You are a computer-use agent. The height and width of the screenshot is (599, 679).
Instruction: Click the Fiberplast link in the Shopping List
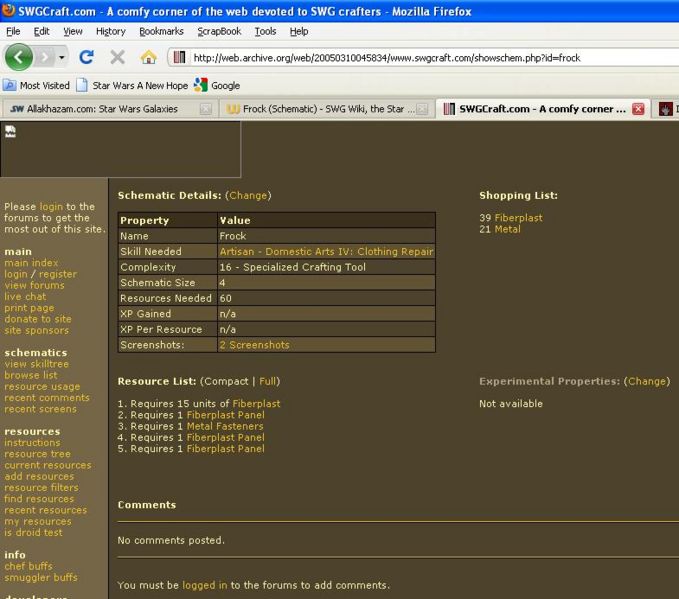(518, 217)
